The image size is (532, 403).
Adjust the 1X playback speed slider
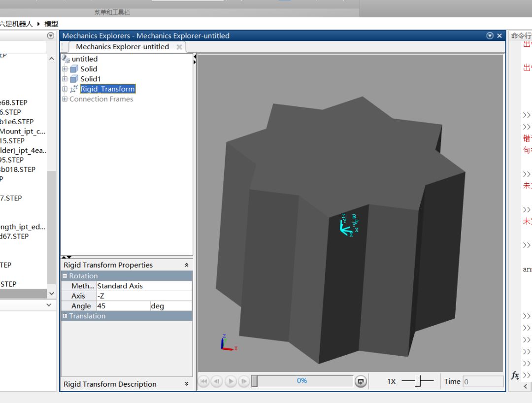tap(418, 381)
